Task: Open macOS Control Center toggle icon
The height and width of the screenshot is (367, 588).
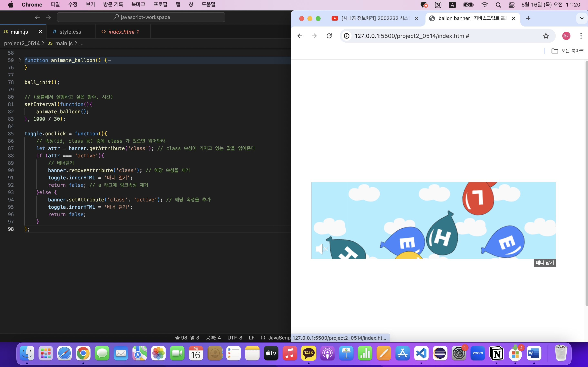Action: [x=511, y=5]
